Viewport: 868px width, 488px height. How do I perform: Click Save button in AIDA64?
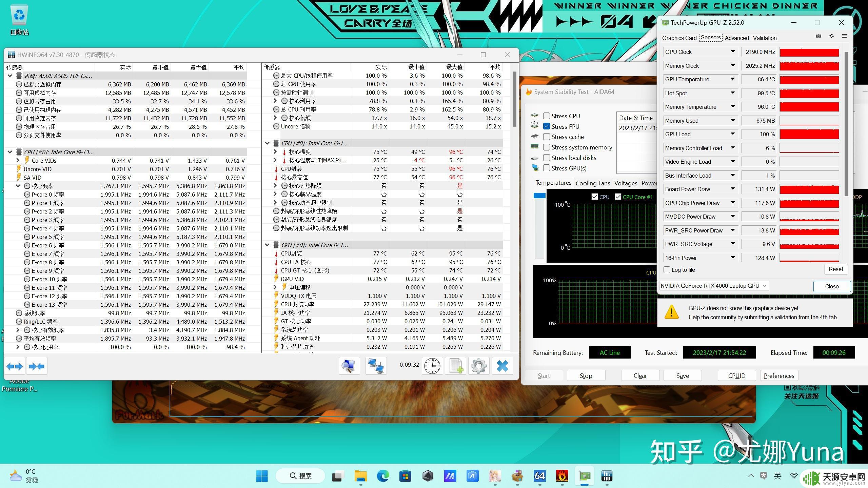tap(682, 375)
